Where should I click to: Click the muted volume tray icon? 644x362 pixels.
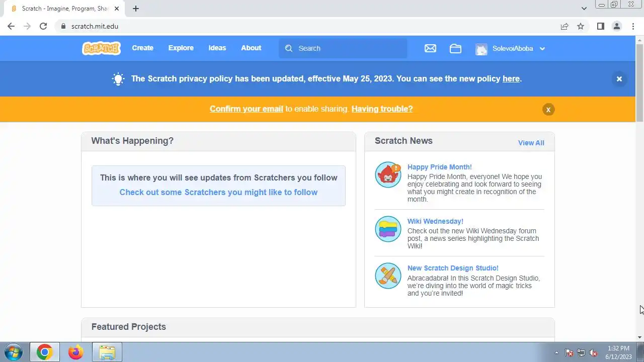pos(593,352)
